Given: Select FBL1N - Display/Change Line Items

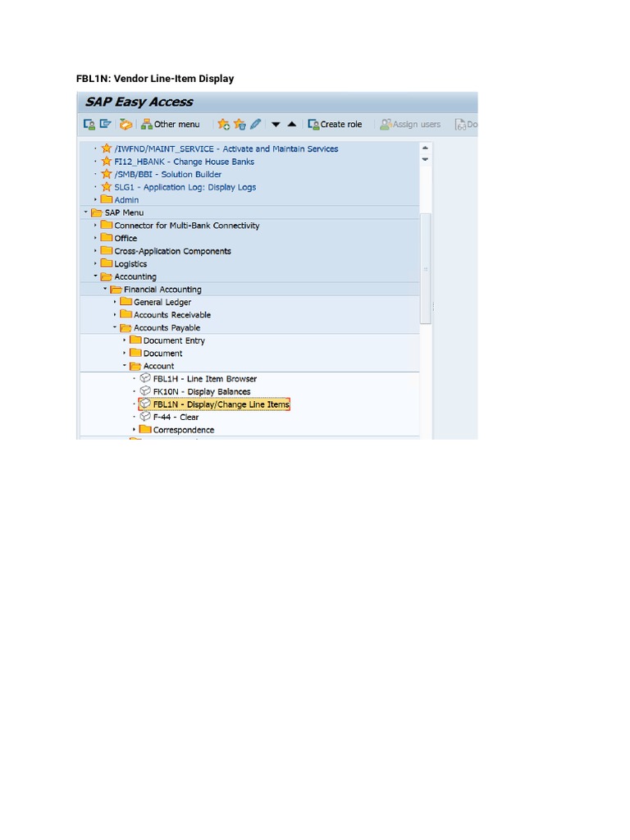Looking at the screenshot, I should click(x=214, y=404).
